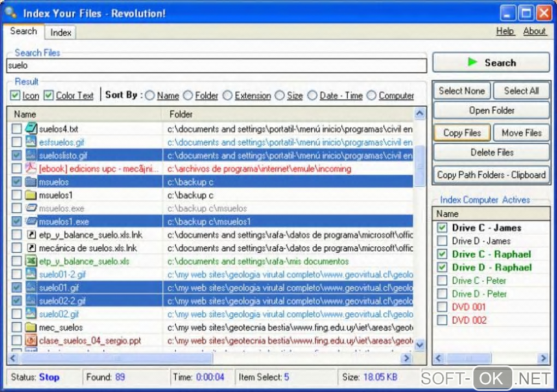This screenshot has height=392, width=557.
Task: Open the Help menu
Action: pos(505,31)
